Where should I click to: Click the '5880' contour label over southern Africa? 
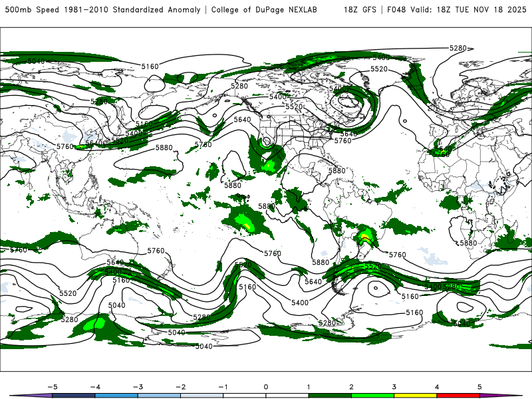(x=468, y=243)
